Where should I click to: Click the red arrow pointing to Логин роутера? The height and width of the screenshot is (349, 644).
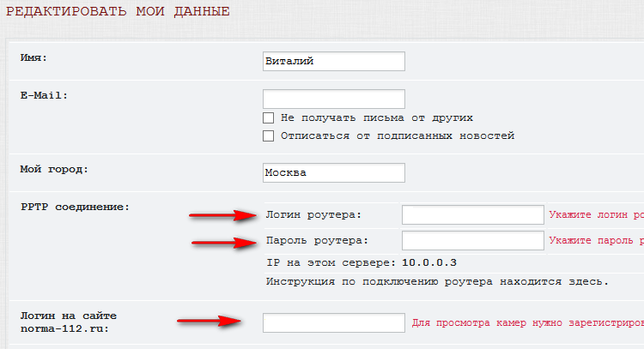[x=222, y=214]
